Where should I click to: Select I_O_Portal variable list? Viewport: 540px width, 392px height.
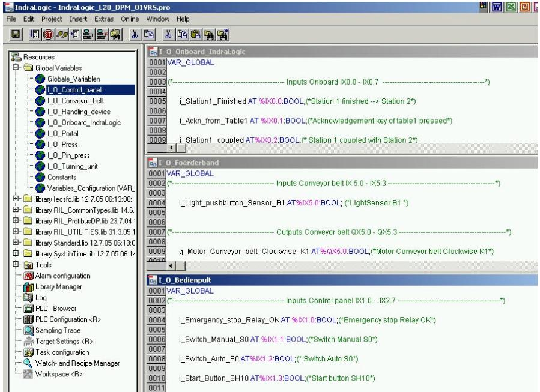click(63, 133)
